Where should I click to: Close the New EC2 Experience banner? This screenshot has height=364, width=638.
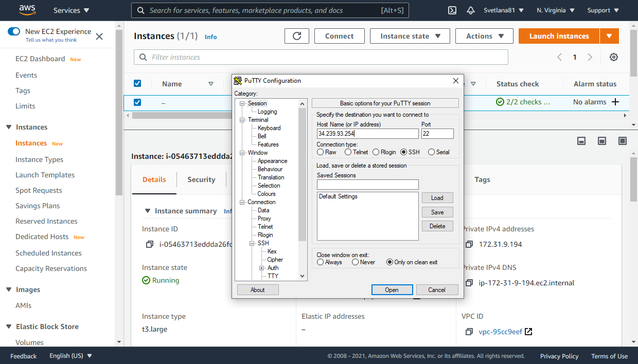tap(99, 37)
